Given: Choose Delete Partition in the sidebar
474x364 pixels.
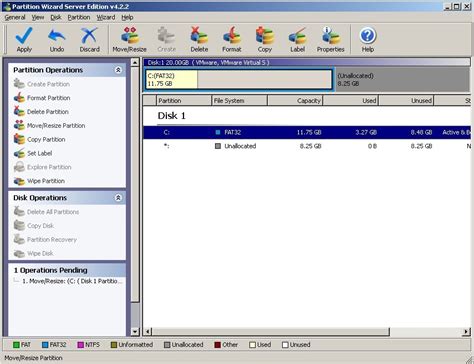Looking at the screenshot, I should (x=41, y=112).
